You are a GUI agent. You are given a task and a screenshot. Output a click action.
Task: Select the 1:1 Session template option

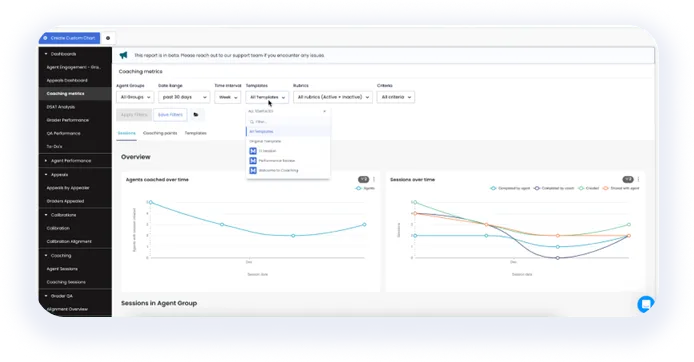coord(288,151)
